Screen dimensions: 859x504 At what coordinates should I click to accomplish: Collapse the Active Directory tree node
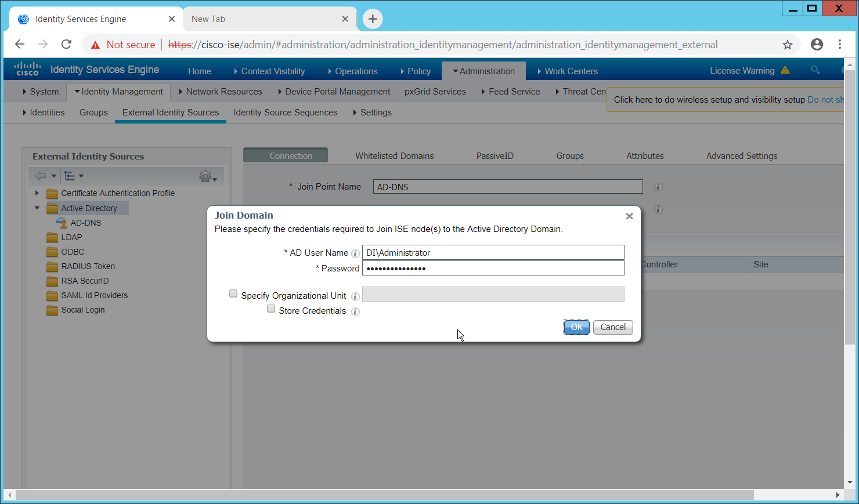point(37,208)
